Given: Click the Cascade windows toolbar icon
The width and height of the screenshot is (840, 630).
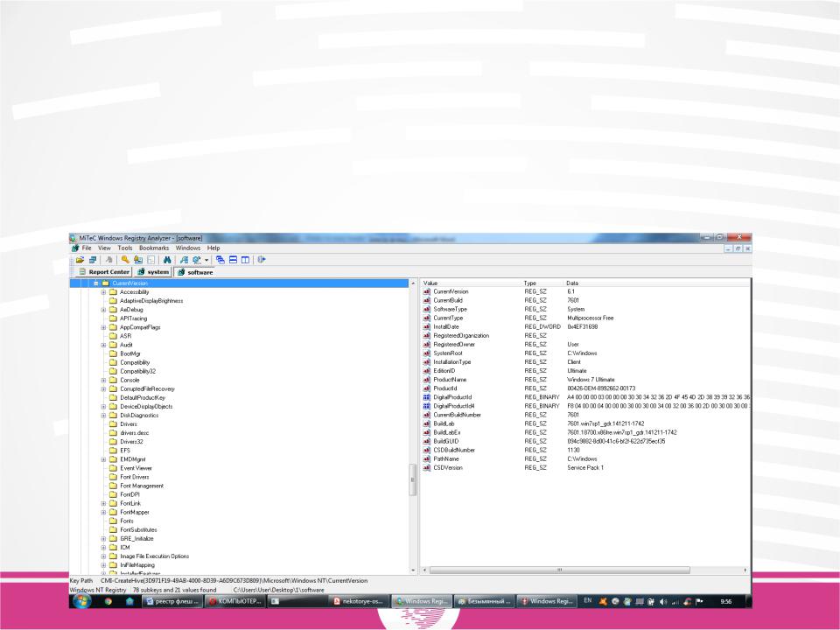Looking at the screenshot, I should 220,260.
